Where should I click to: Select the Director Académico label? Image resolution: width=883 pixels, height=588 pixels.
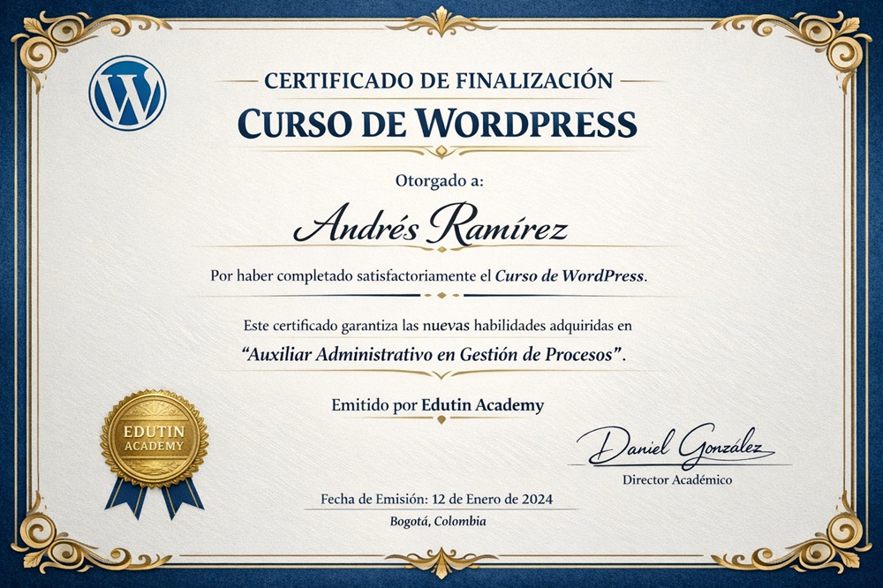pyautogui.click(x=677, y=480)
